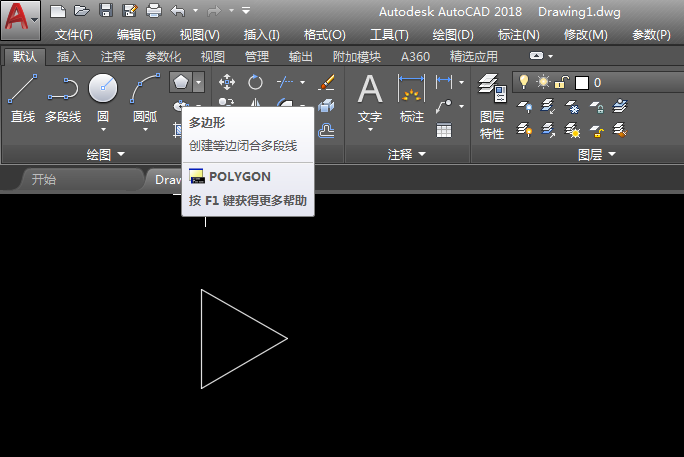Click the Rotate tool icon

click(256, 82)
